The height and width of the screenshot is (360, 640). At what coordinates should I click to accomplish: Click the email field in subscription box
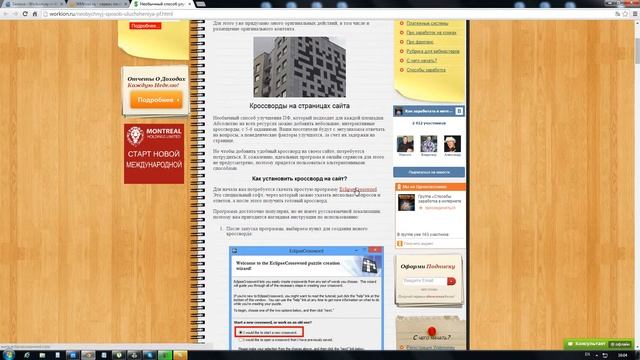tap(424, 281)
